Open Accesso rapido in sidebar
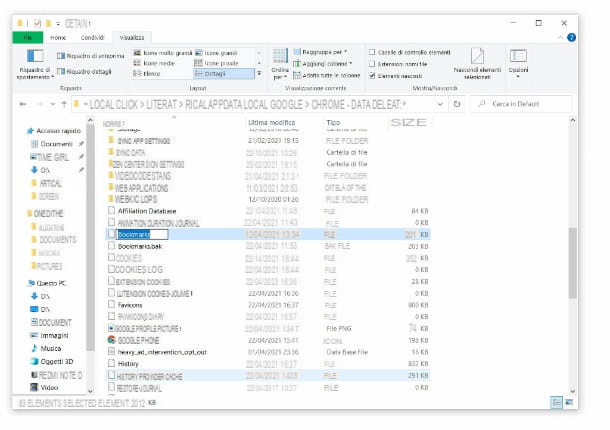 click(54, 131)
